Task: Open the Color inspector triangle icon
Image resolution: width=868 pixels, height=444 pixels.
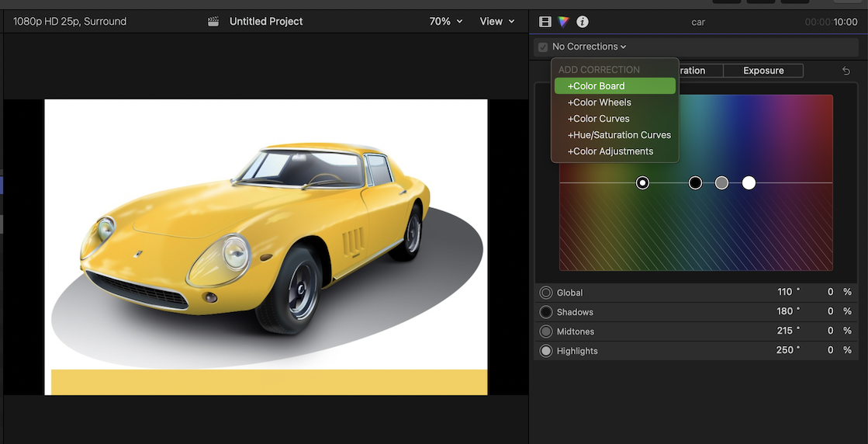Action: (x=564, y=22)
